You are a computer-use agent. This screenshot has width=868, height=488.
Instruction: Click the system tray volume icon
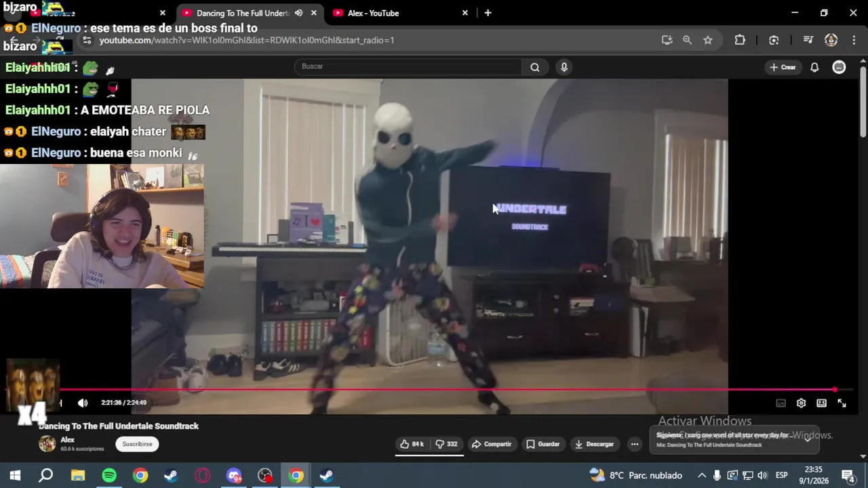(762, 475)
